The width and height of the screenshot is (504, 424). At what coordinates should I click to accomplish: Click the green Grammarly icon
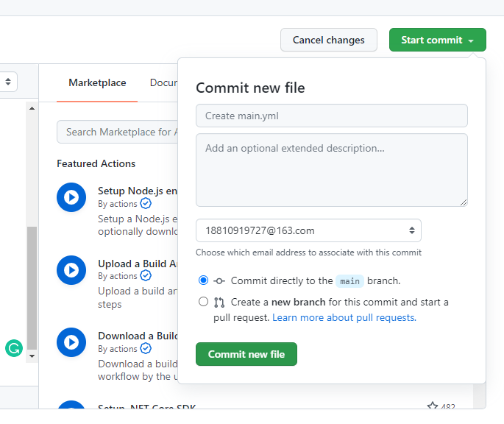14,348
